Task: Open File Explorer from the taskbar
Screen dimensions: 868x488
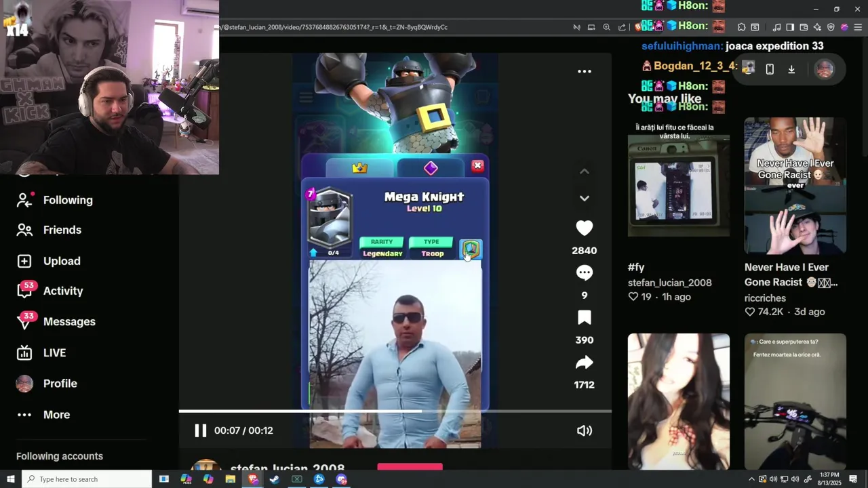Action: (x=231, y=479)
